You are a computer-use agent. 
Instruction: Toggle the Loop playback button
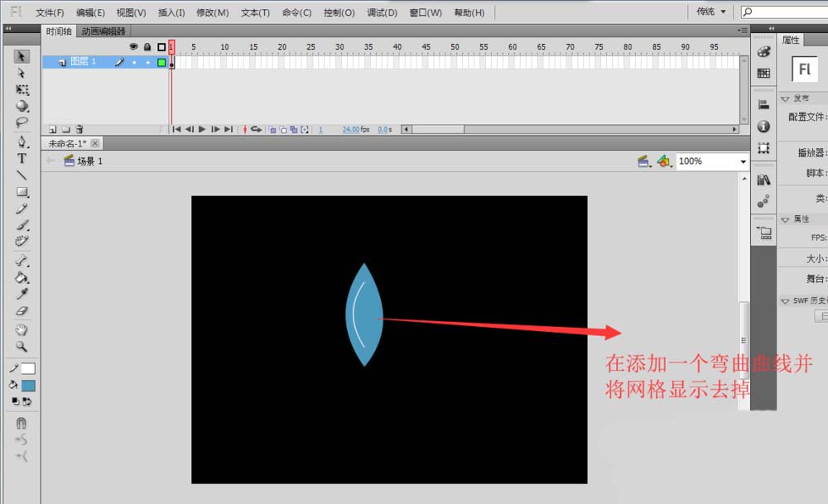[x=256, y=129]
